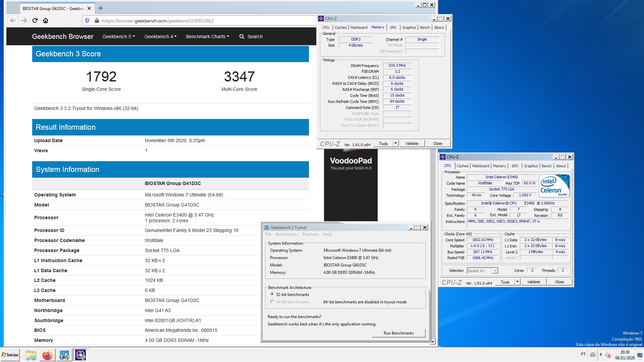Image resolution: width=644 pixels, height=362 pixels.
Task: Click Run Benchmarks button
Action: (x=398, y=333)
